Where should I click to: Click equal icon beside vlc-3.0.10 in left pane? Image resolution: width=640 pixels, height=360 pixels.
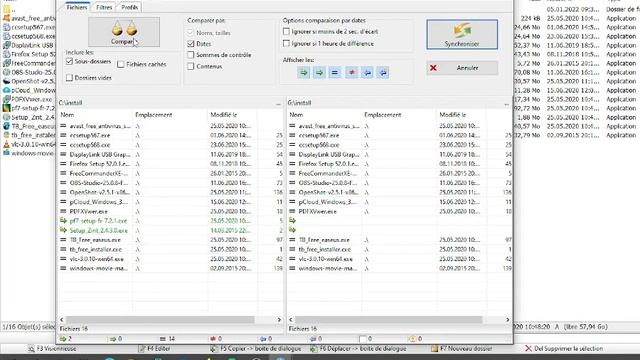click(x=63, y=259)
